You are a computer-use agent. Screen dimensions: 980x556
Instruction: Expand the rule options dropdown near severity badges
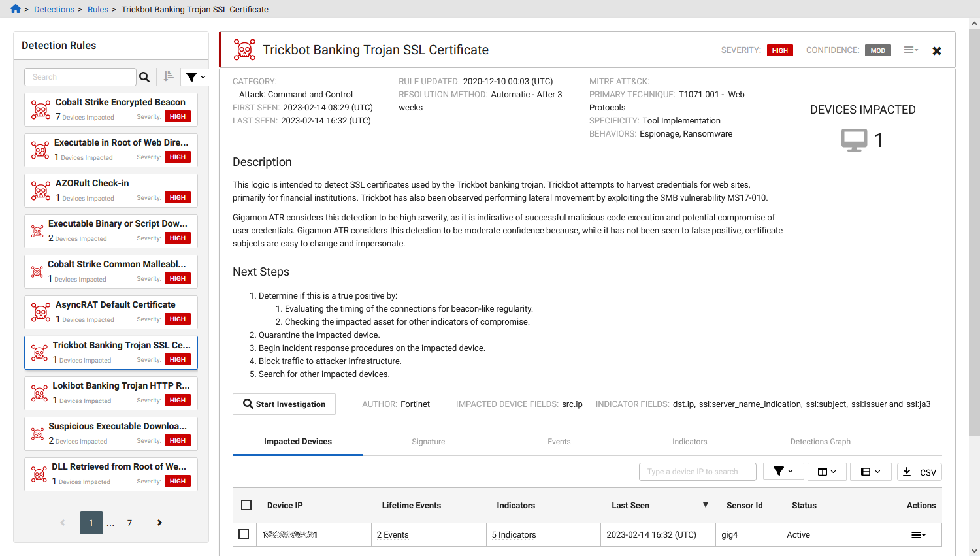pos(910,50)
